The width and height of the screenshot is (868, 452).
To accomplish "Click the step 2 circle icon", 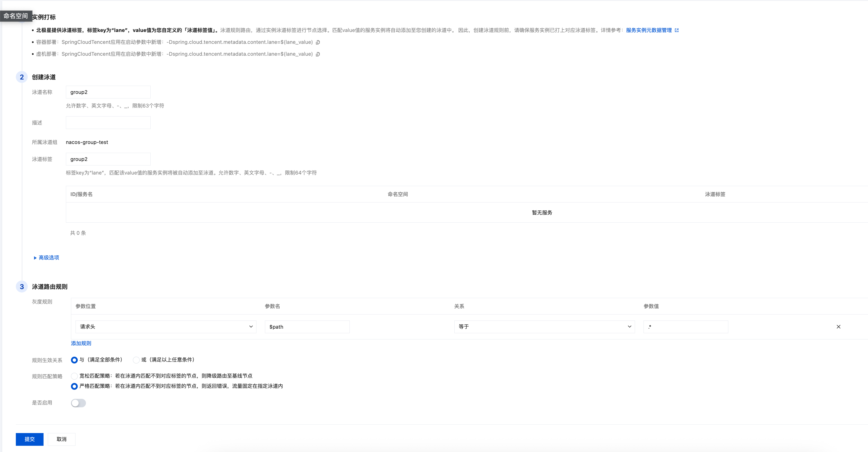I will click(22, 77).
